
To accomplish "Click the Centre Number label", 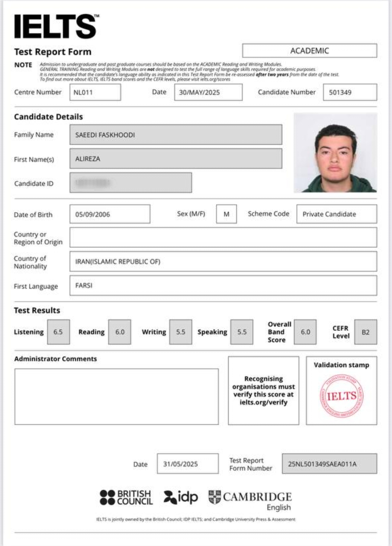I will click(38, 92).
